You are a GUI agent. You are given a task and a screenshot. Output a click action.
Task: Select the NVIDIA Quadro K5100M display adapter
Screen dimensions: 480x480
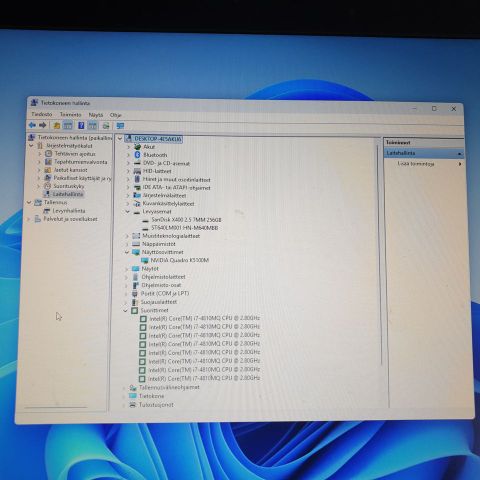[180, 260]
